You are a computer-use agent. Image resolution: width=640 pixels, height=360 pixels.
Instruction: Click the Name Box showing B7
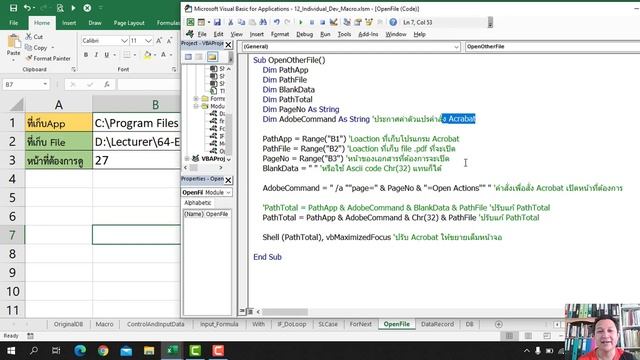point(25,84)
